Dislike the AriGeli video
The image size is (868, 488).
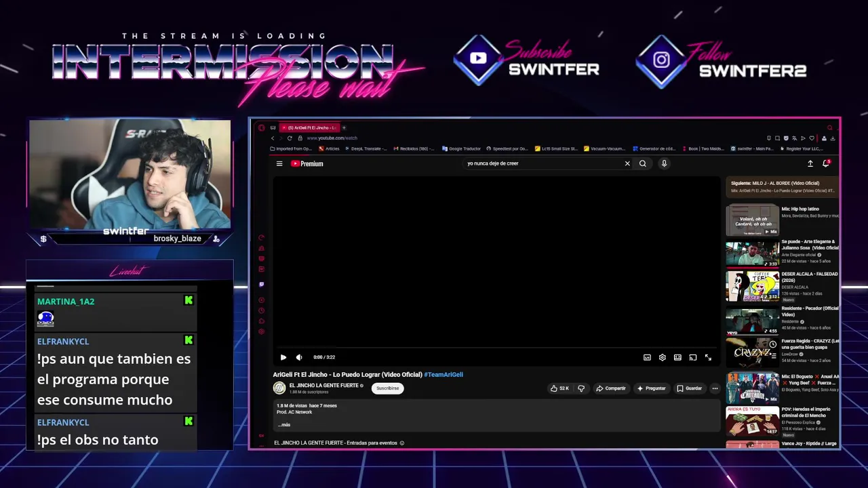(x=580, y=388)
